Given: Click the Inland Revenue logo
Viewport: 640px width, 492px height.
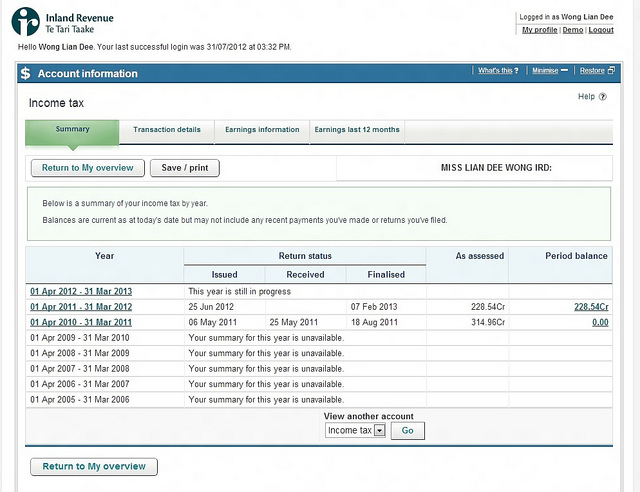Looking at the screenshot, I should tap(65, 22).
